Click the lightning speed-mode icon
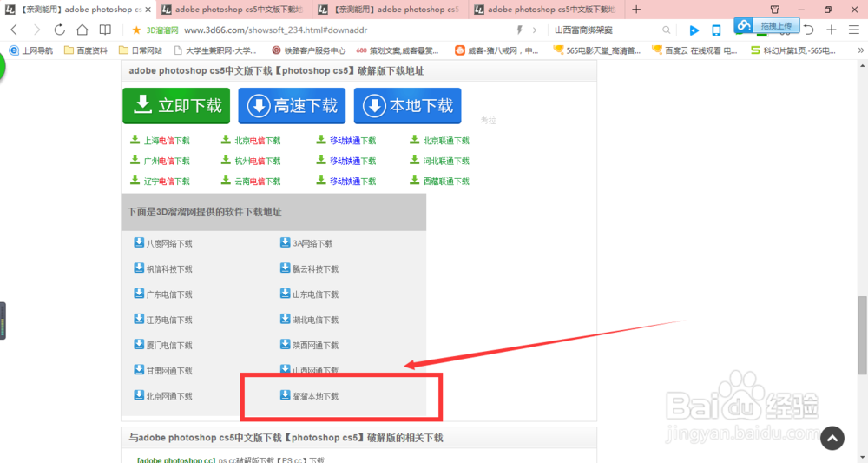 pos(519,30)
